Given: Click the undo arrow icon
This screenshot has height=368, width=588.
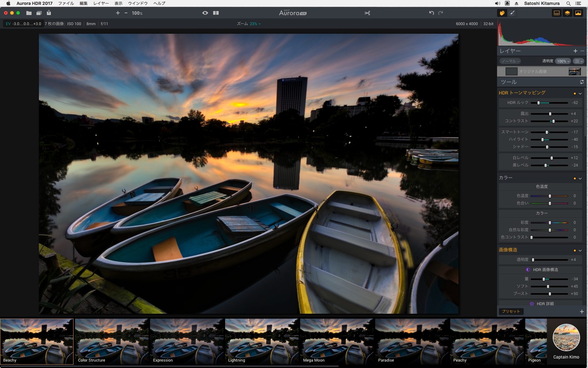Looking at the screenshot, I should tap(432, 13).
